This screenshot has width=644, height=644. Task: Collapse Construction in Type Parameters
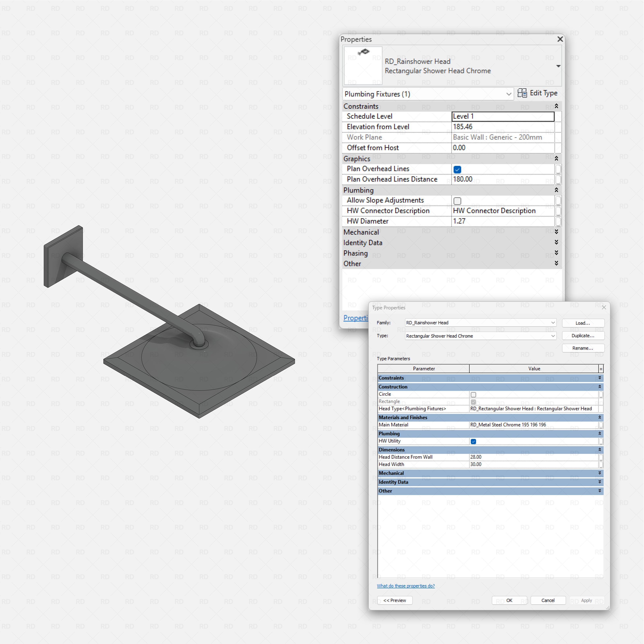(x=600, y=387)
